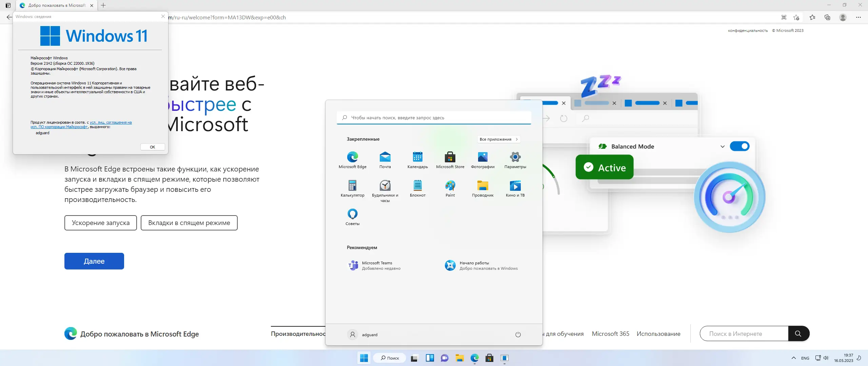Image resolution: width=868 pixels, height=366 pixels.
Task: Click OK in the Windows сведения dialog
Action: pos(153,147)
